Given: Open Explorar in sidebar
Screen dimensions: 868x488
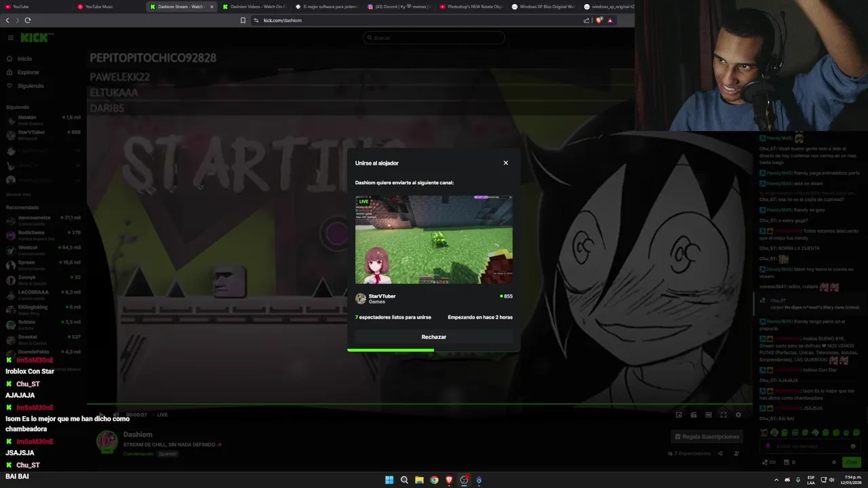Looking at the screenshot, I should [x=28, y=73].
